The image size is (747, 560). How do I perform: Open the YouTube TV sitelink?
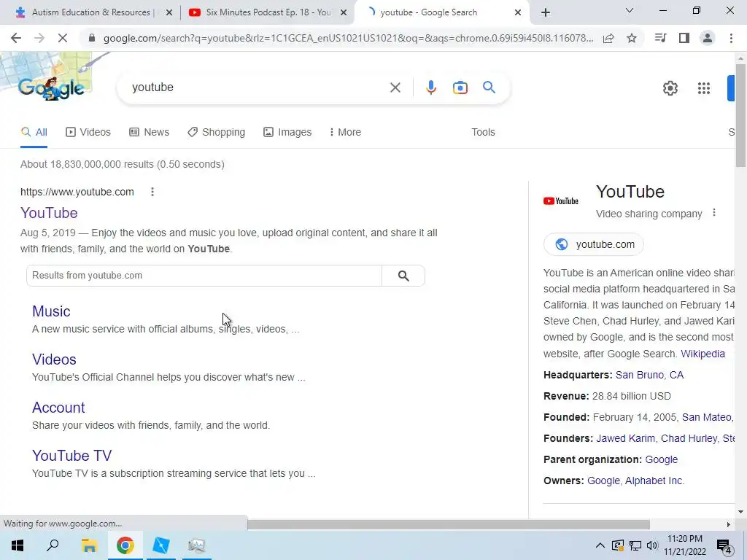pos(72,456)
